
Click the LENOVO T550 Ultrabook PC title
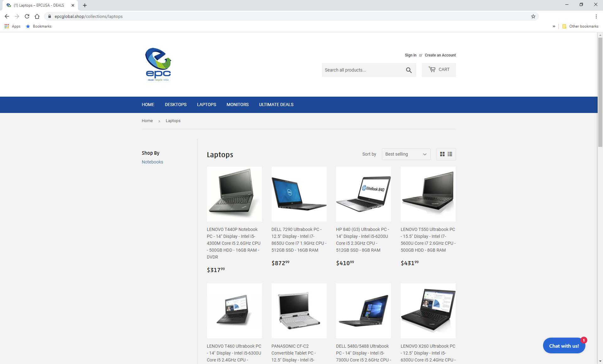coord(428,240)
